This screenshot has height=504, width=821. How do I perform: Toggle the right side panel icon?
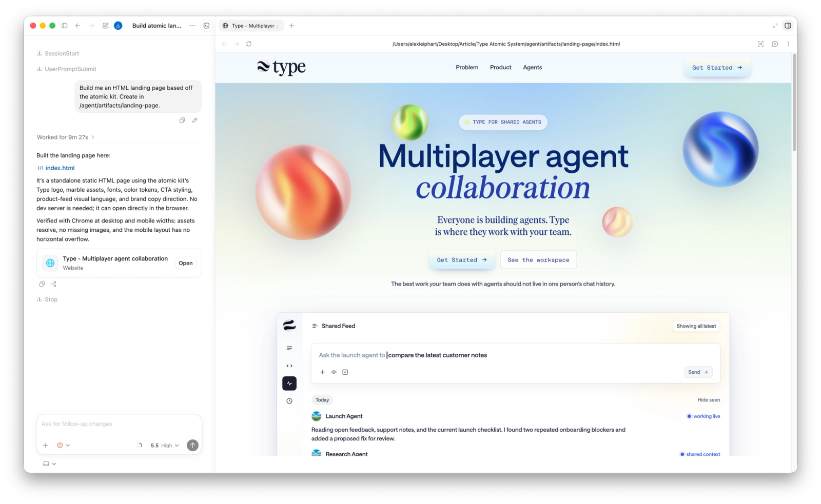(x=788, y=26)
